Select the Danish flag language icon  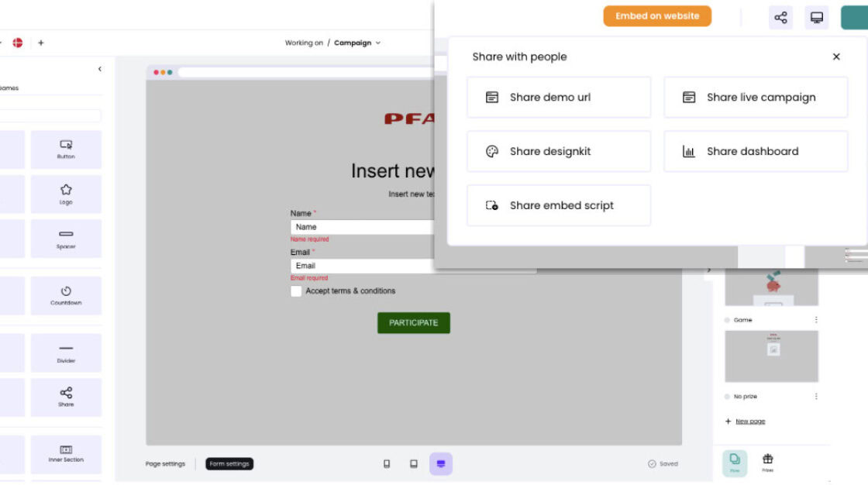coord(18,43)
